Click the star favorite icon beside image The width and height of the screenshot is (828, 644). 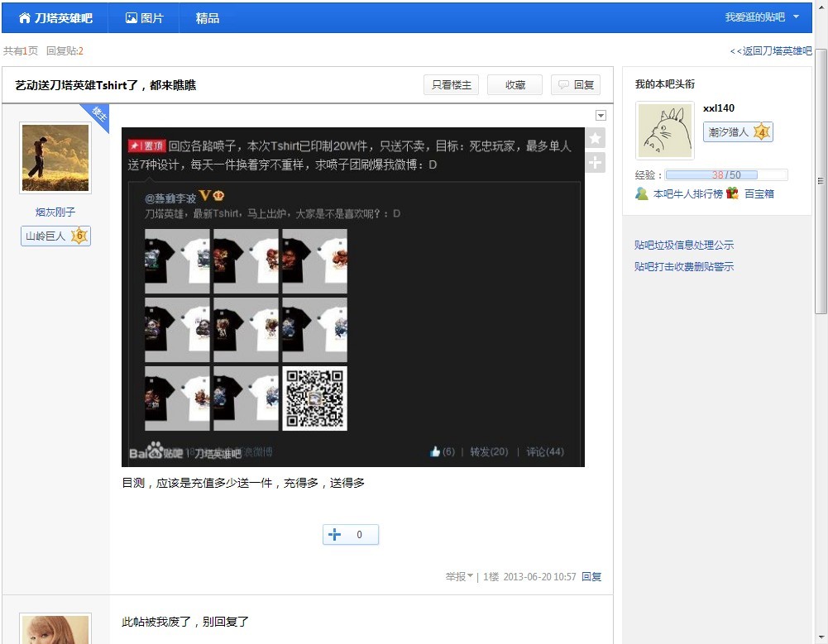tap(595, 138)
